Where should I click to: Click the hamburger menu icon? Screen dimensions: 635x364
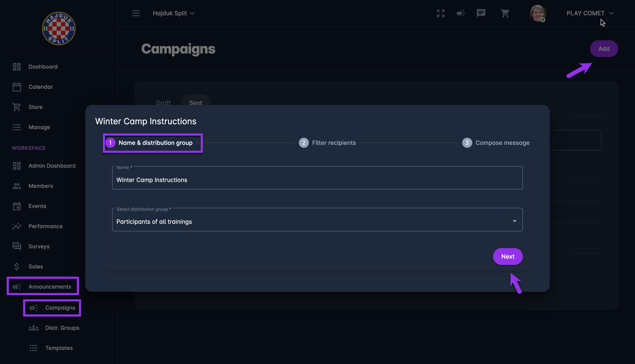136,13
